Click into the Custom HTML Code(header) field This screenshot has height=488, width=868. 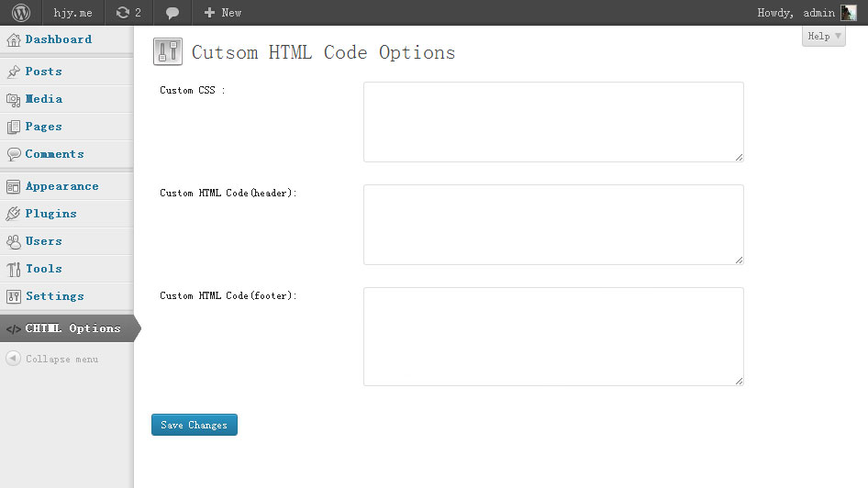(553, 225)
